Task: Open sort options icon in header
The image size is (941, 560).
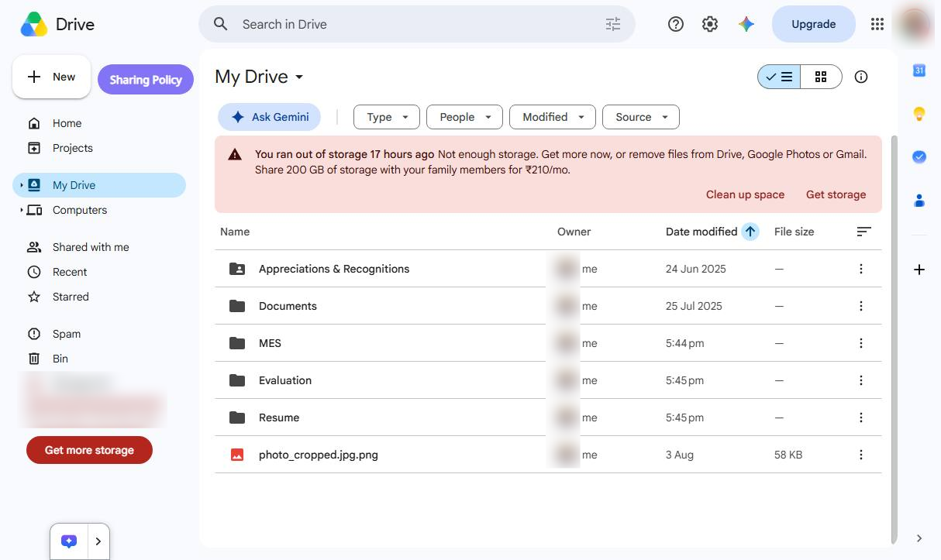Action: pos(863,232)
